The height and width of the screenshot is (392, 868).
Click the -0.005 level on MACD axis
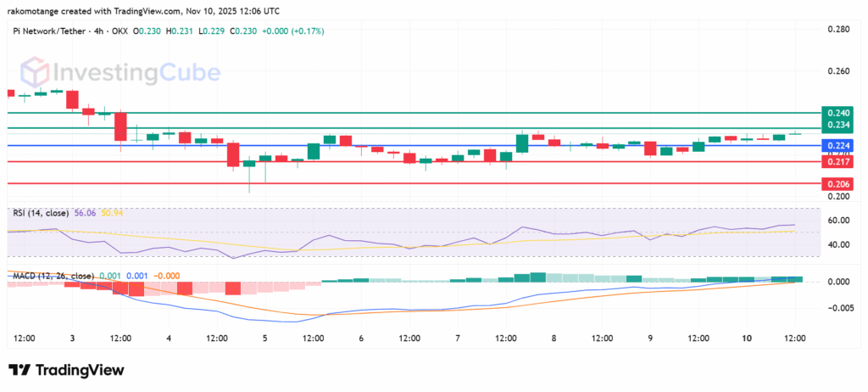click(836, 308)
